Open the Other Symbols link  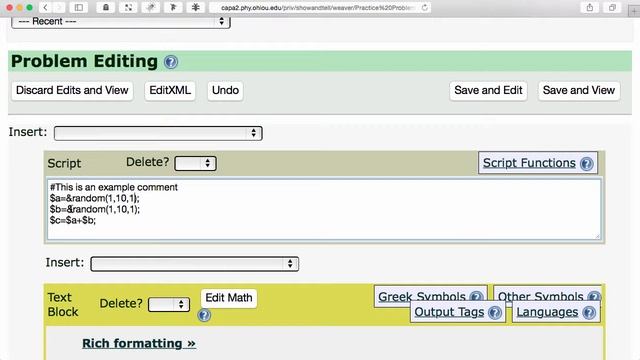pyautogui.click(x=540, y=296)
